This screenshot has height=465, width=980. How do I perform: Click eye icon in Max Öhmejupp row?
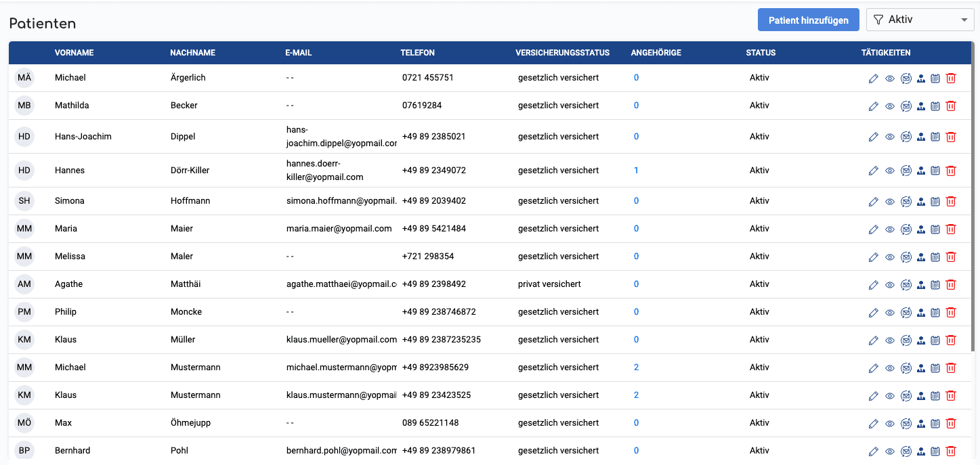(x=890, y=424)
